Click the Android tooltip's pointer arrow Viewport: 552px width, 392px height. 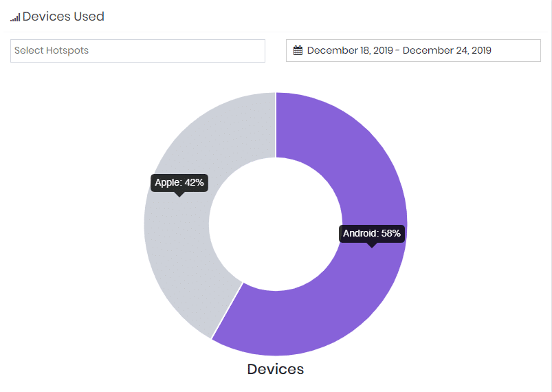(371, 245)
